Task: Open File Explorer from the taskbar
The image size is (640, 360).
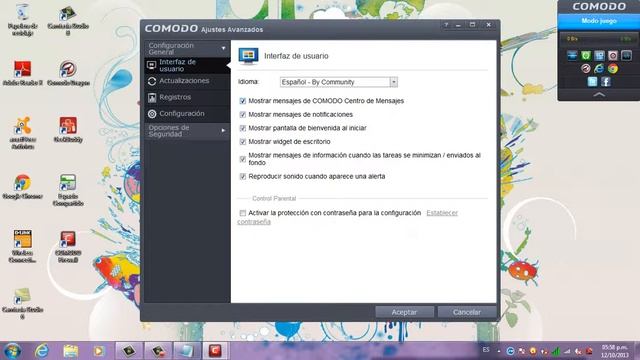Action: (71, 351)
